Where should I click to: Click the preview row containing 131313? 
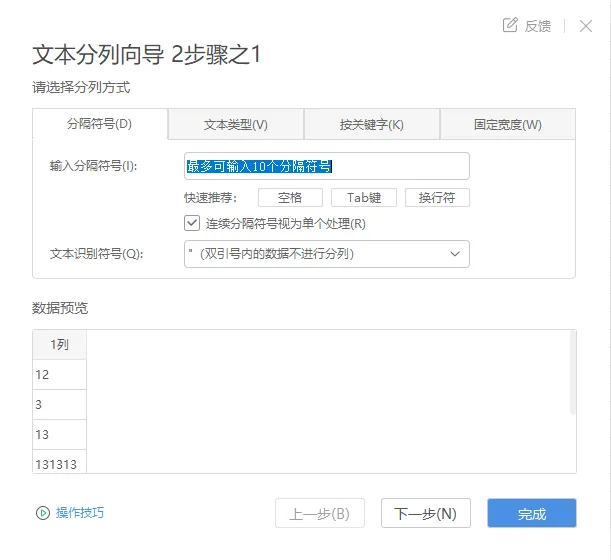click(60, 464)
